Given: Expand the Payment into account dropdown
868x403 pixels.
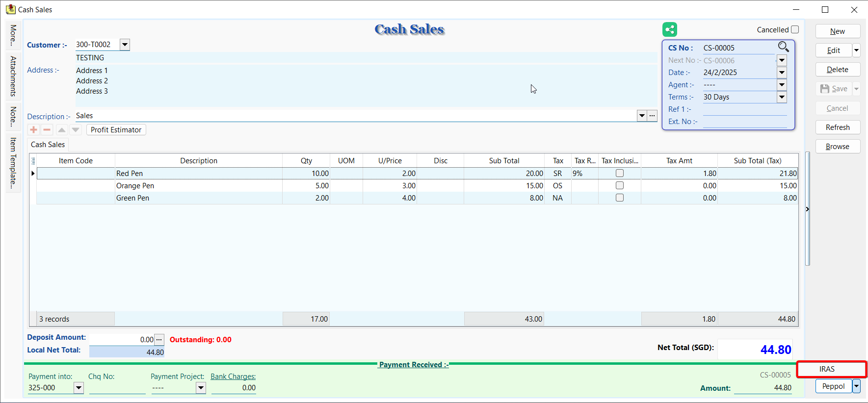Looking at the screenshot, I should click(x=79, y=388).
